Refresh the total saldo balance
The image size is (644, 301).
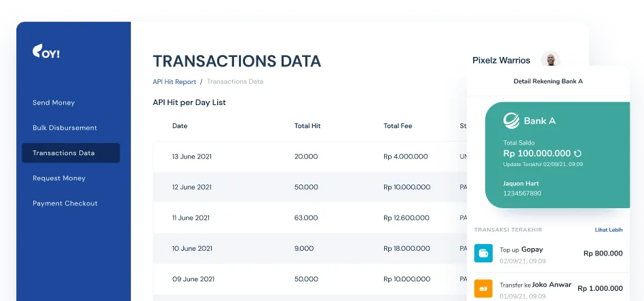[x=577, y=154]
